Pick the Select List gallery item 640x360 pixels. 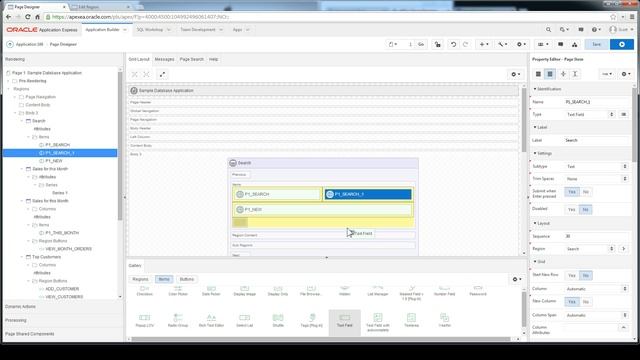244,320
